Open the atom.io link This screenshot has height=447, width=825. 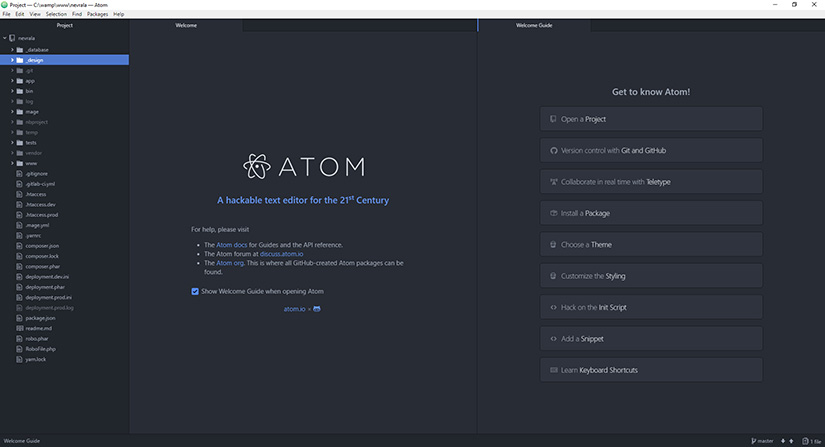click(x=294, y=309)
